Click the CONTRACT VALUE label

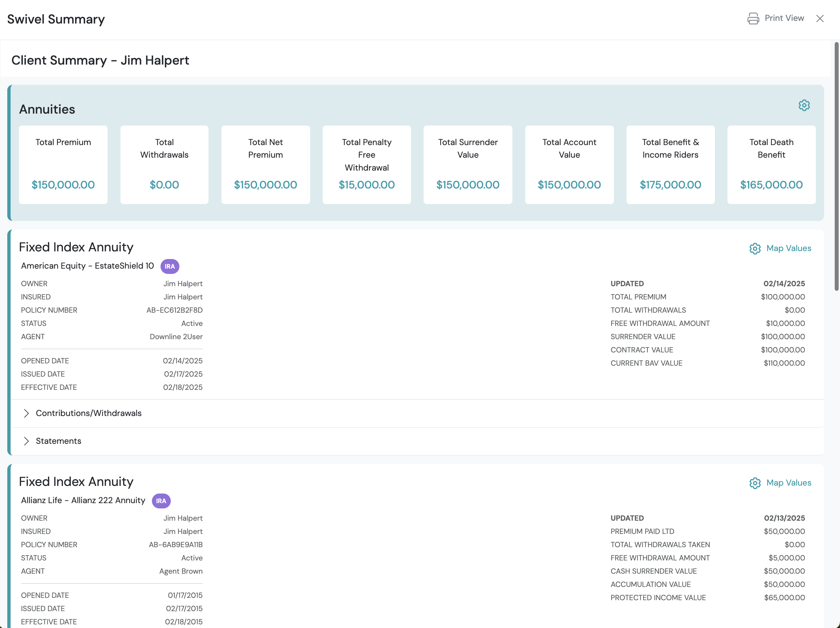642,350
